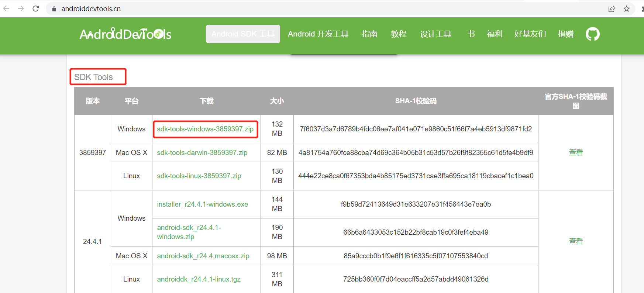This screenshot has width=644, height=293.
Task: Open the Android SDK 工具 menu
Action: (x=243, y=34)
